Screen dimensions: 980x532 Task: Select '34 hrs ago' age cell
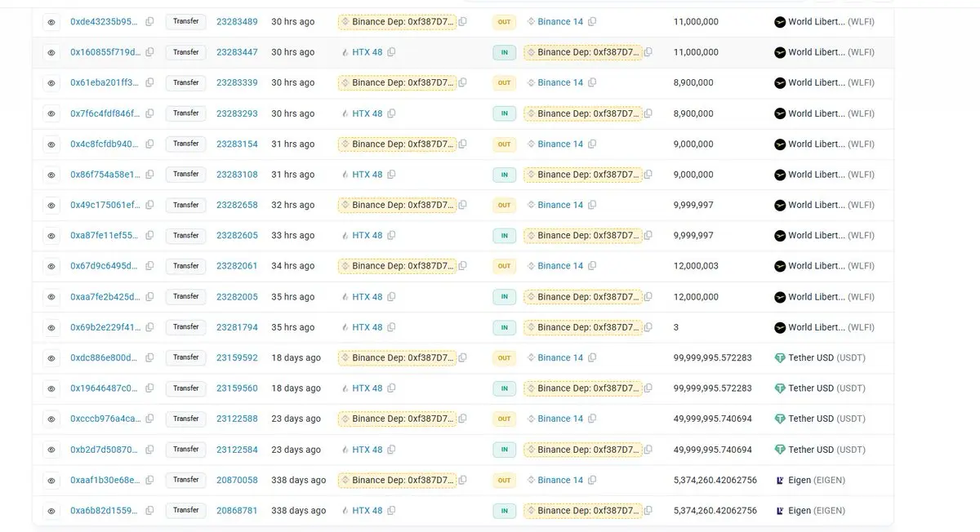pyautogui.click(x=293, y=266)
